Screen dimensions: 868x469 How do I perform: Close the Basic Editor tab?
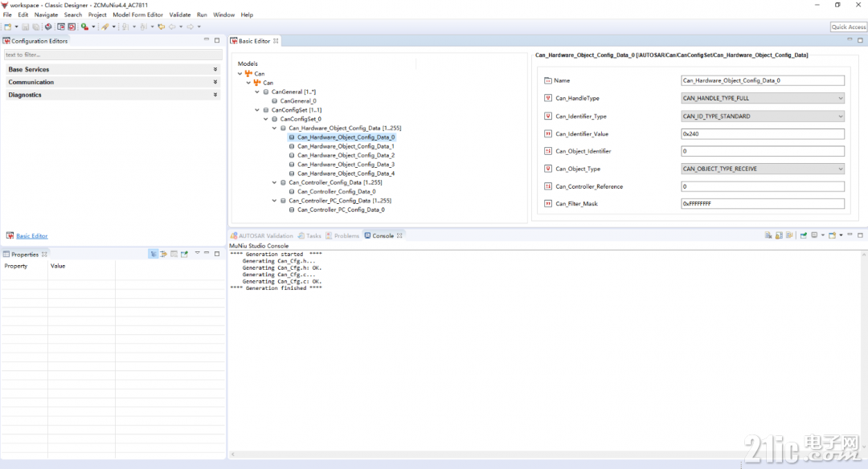tap(276, 41)
